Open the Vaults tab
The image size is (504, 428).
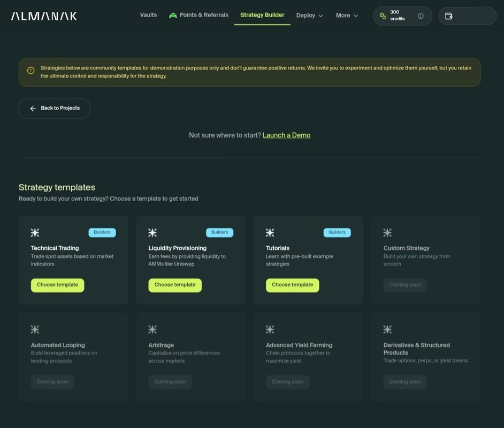point(148,15)
